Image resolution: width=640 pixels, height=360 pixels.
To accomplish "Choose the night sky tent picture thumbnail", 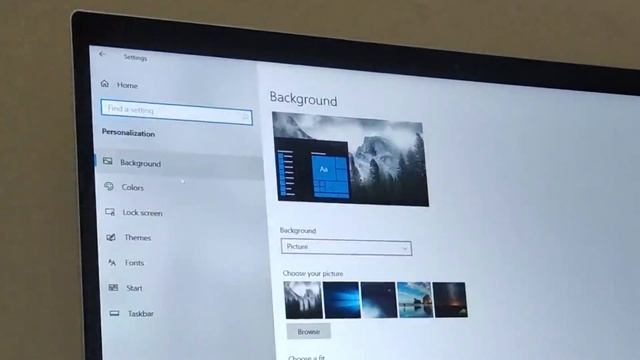I will [451, 300].
